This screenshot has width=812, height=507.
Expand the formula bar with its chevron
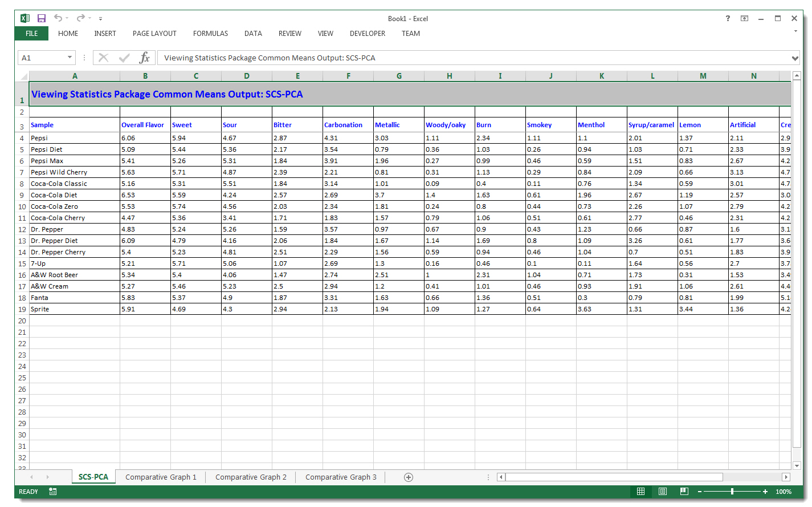click(x=794, y=57)
